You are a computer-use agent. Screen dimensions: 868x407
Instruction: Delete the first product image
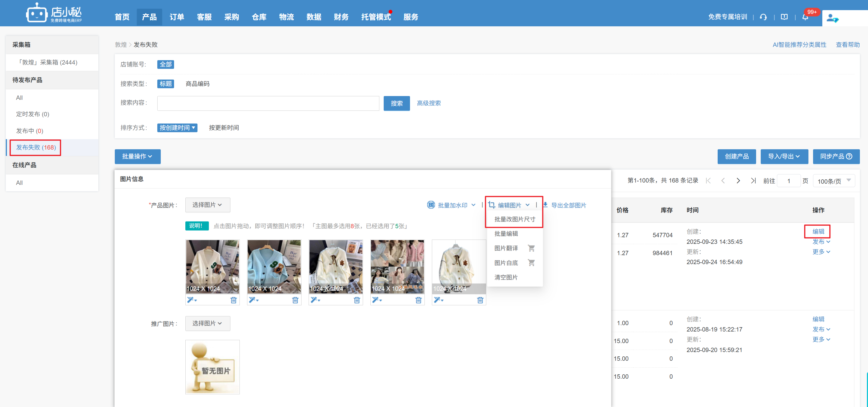(233, 300)
